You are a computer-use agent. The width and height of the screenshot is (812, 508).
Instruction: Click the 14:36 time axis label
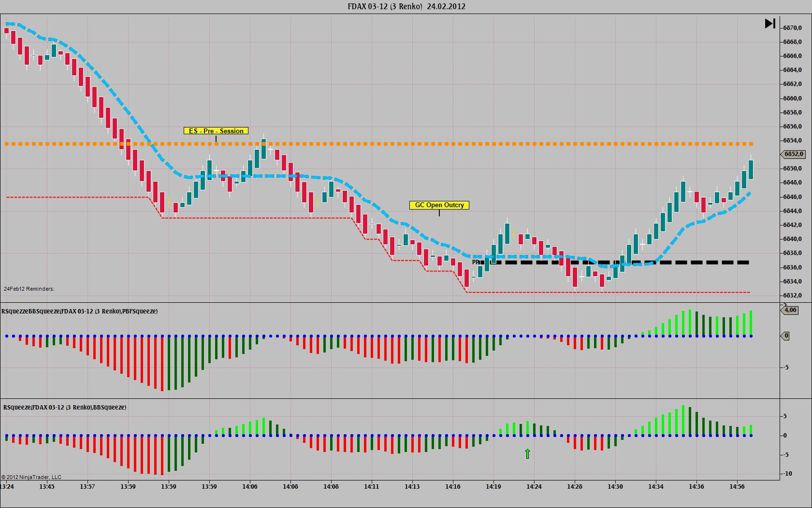pyautogui.click(x=696, y=487)
